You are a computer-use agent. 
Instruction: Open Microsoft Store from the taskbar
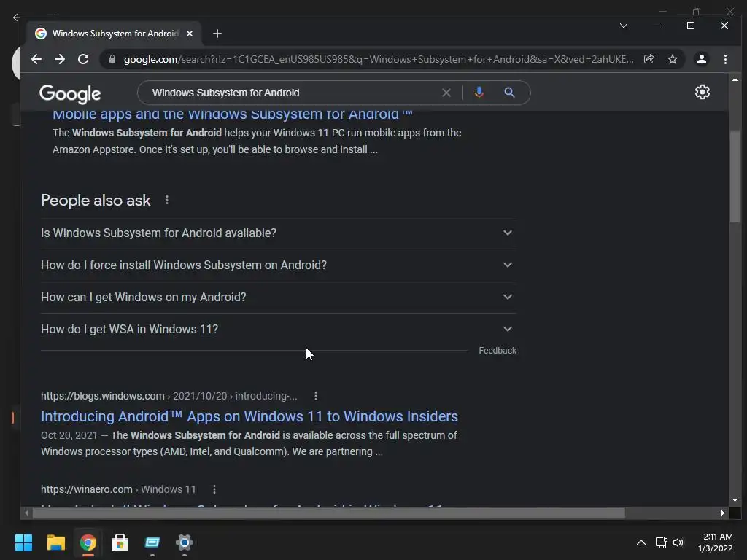[x=120, y=542]
